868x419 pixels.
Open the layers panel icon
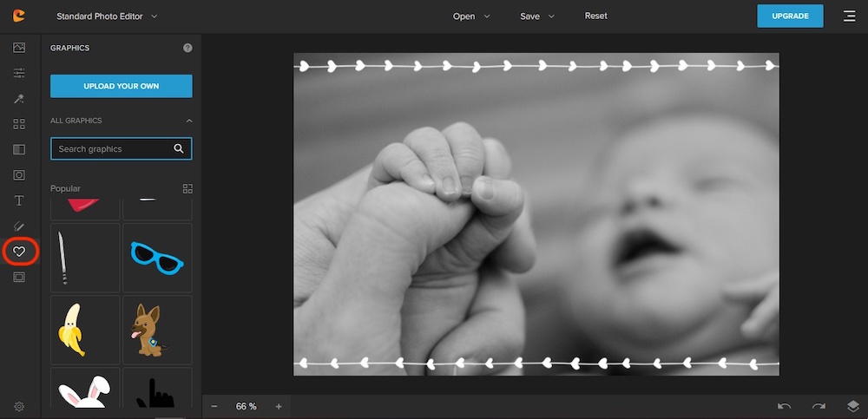(x=852, y=406)
